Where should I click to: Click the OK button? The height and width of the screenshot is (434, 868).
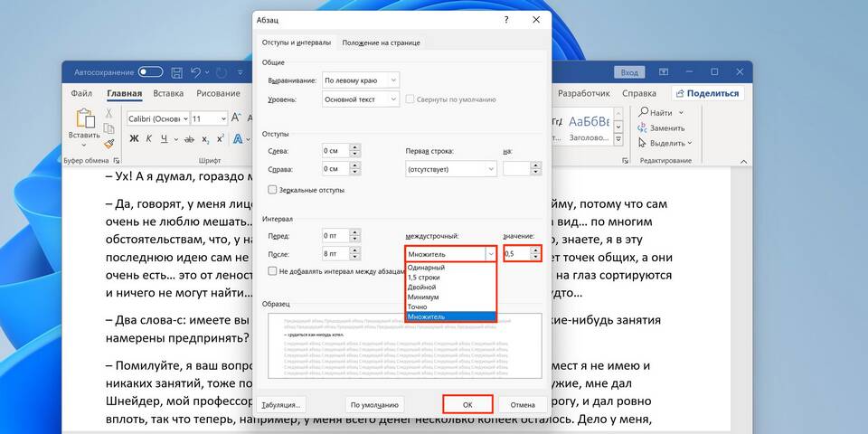pos(467,404)
